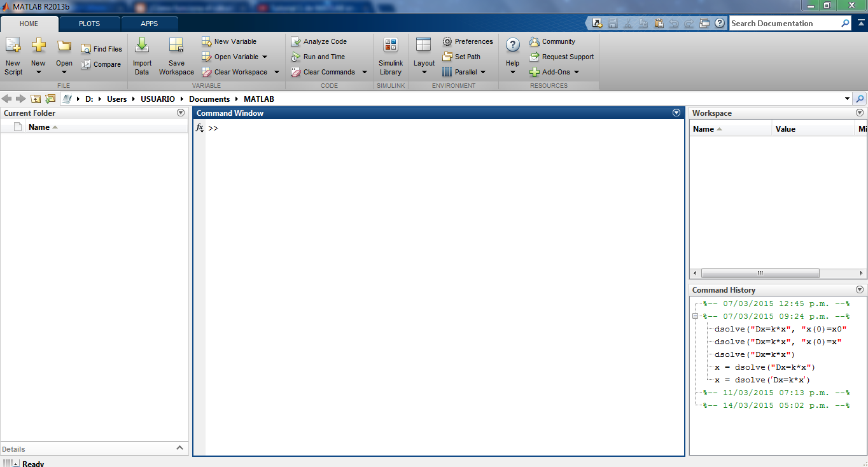
Task: Open the dropdown arrow under New
Action: (x=38, y=72)
